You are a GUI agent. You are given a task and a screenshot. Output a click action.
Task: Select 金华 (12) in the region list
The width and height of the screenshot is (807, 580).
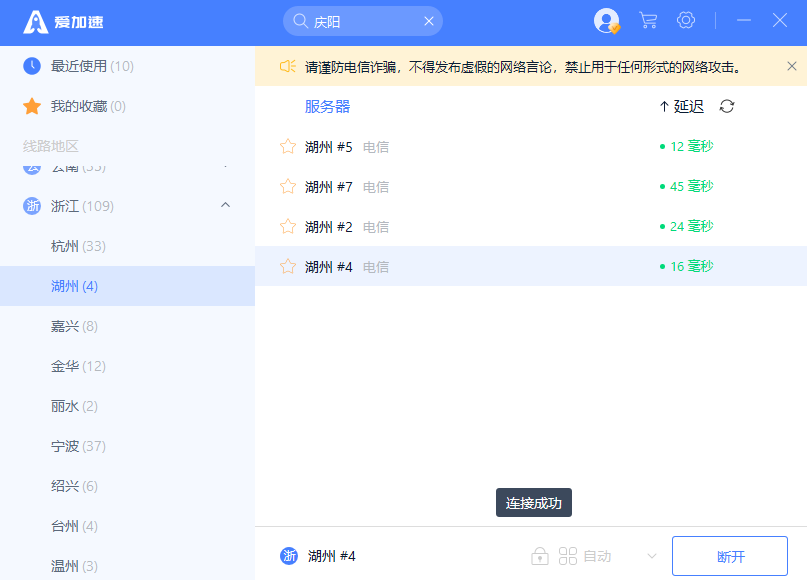(127, 366)
